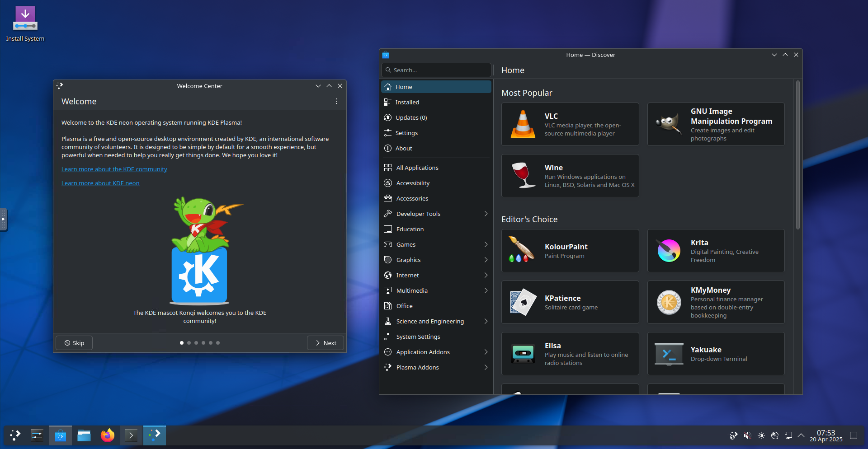Expand Multimedia subcategories chevron
Image resolution: width=868 pixels, height=449 pixels.
(486, 290)
